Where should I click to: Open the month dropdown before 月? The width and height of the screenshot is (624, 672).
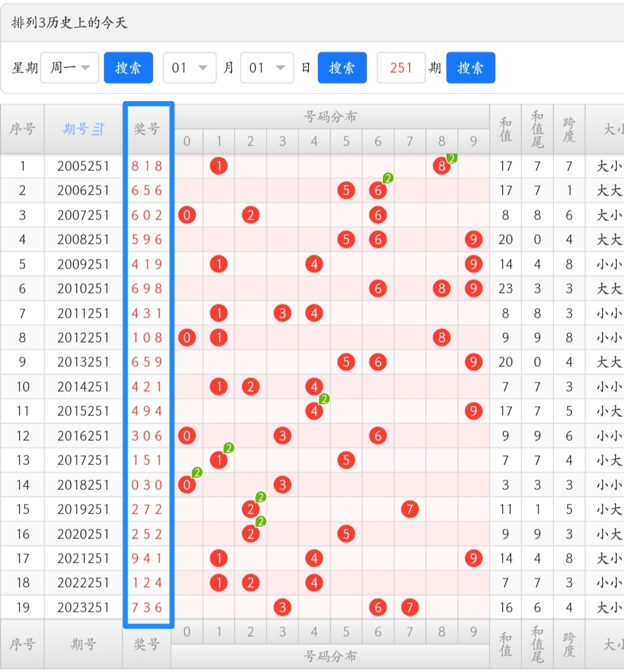[x=190, y=68]
